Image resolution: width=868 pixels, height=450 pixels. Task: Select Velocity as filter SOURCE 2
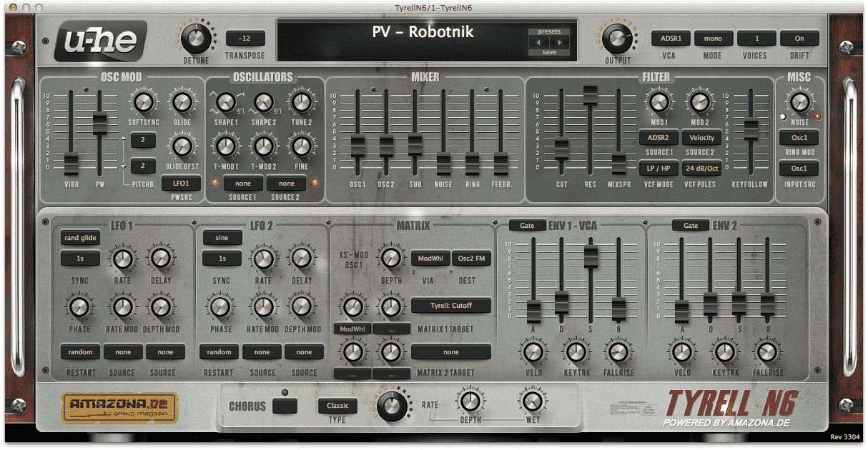click(x=701, y=137)
